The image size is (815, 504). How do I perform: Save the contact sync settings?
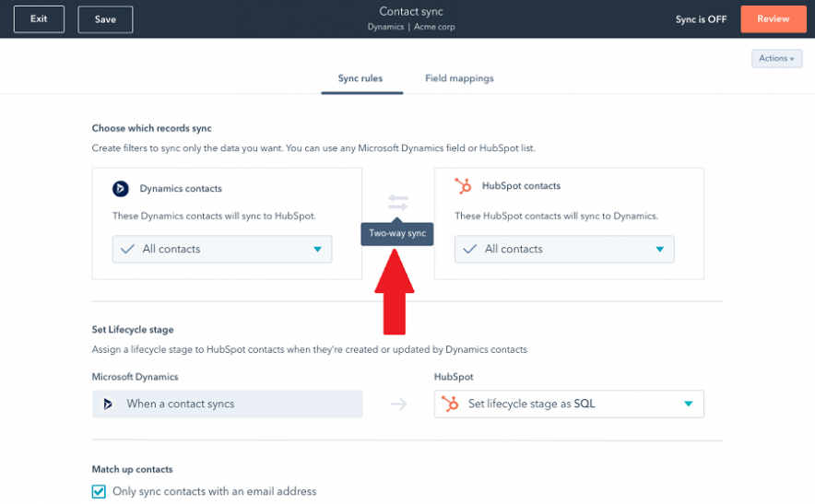click(x=105, y=19)
